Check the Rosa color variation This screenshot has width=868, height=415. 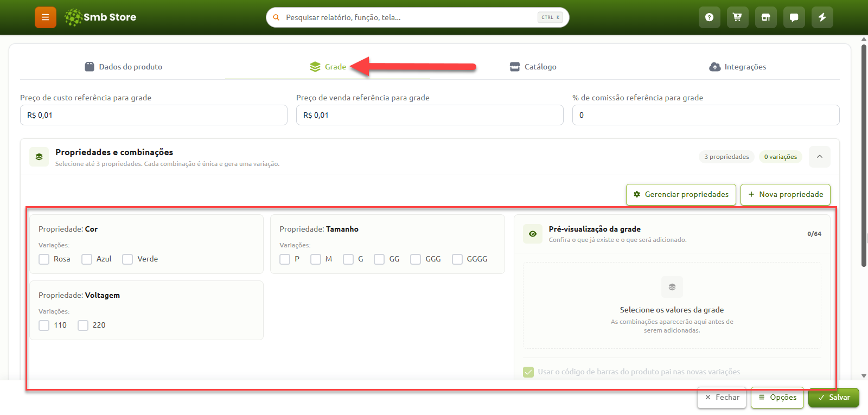click(x=44, y=259)
